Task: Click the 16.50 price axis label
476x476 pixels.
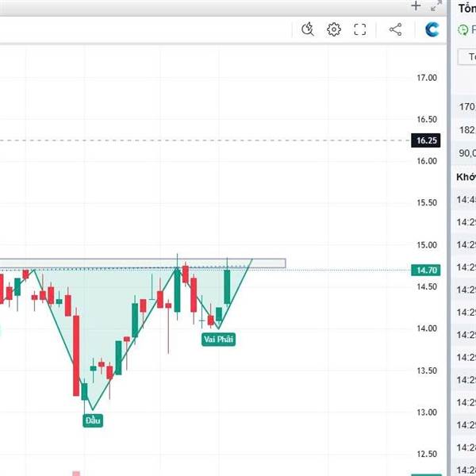Action: 427,119
